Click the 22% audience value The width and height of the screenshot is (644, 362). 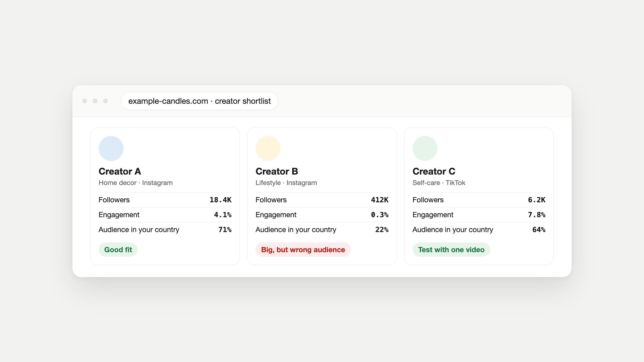click(x=382, y=230)
